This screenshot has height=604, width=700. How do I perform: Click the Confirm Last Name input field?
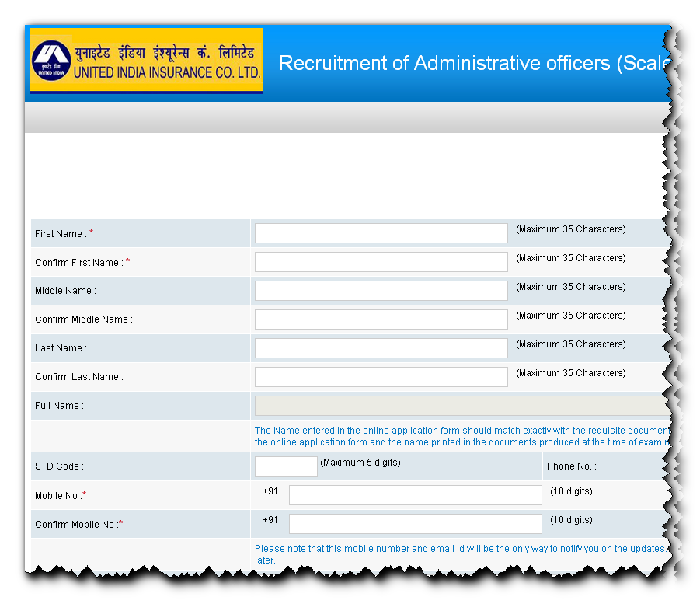[380, 376]
